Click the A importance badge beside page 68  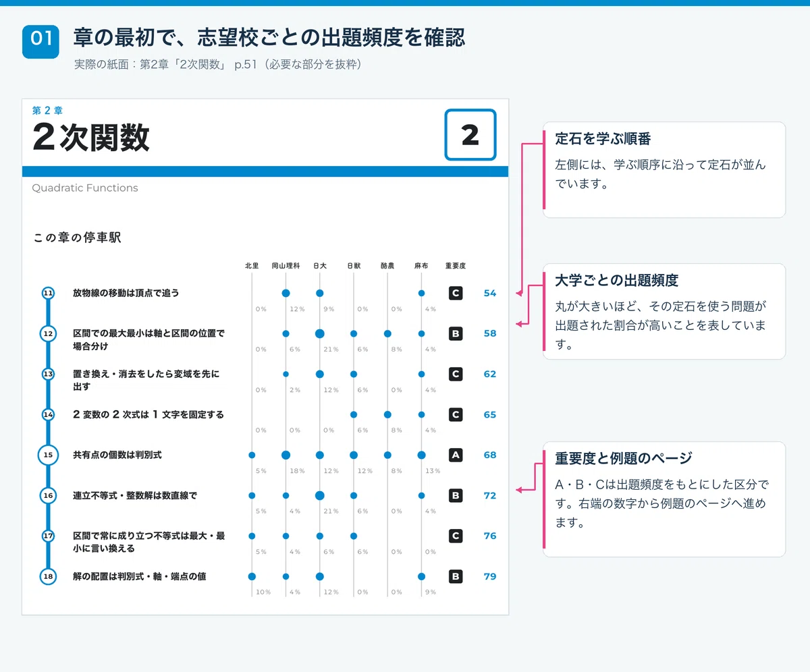(x=456, y=455)
